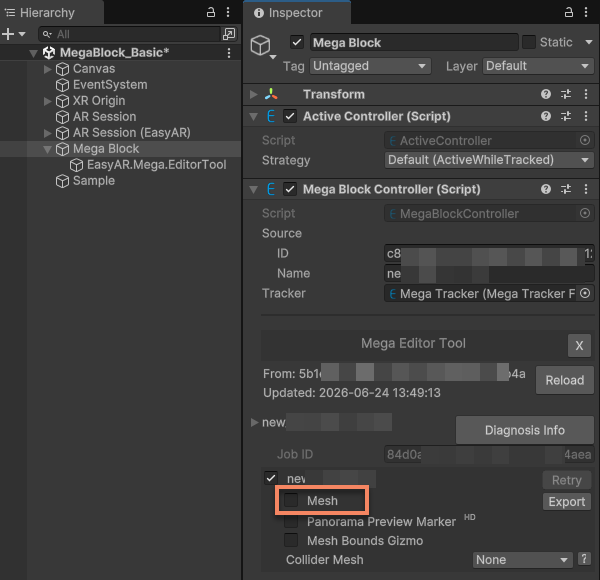Click Collider Mesh question mark help
This screenshot has height=580, width=600.
pyautogui.click(x=584, y=559)
